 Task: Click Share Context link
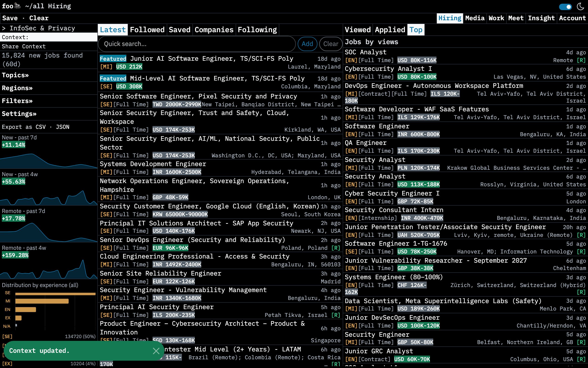pos(24,46)
